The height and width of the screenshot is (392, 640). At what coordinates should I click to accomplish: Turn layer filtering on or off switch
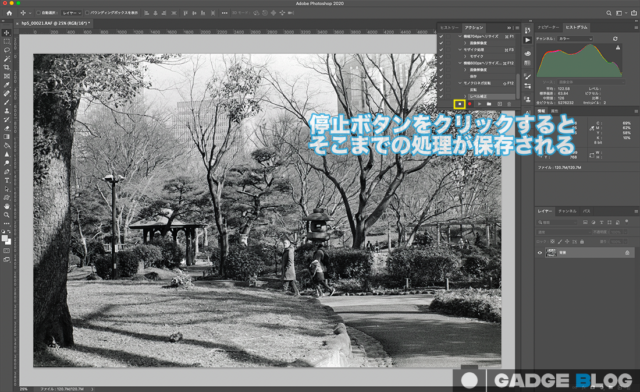pyautogui.click(x=627, y=222)
